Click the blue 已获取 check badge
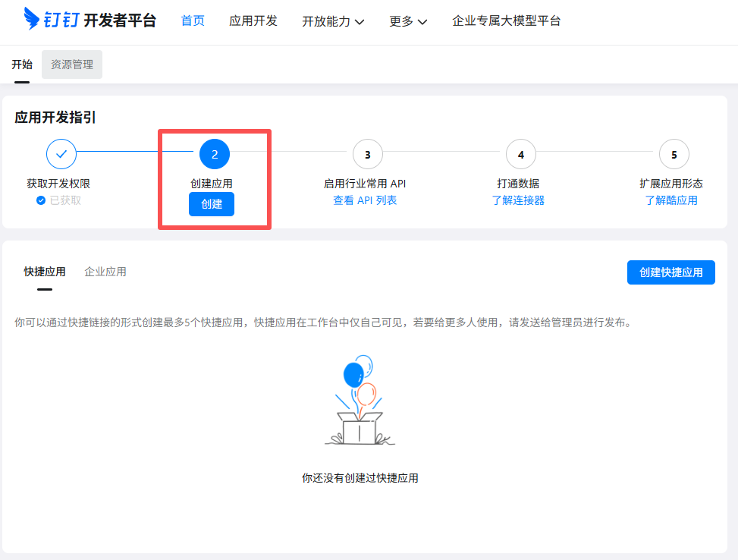The image size is (738, 560). [41, 200]
